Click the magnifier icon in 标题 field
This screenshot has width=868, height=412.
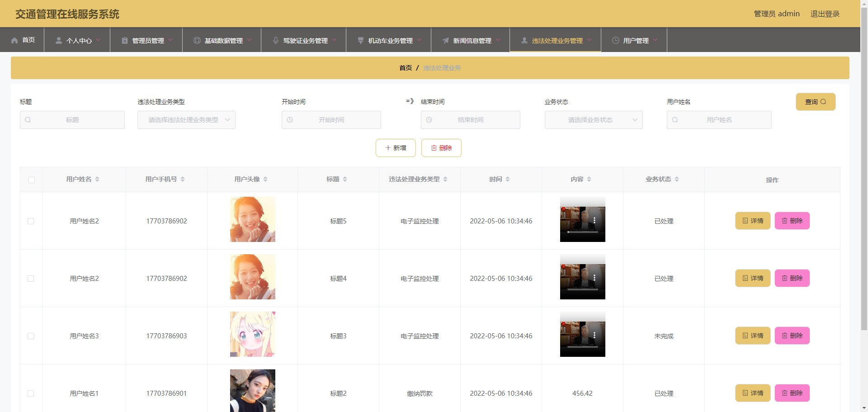pyautogui.click(x=28, y=120)
